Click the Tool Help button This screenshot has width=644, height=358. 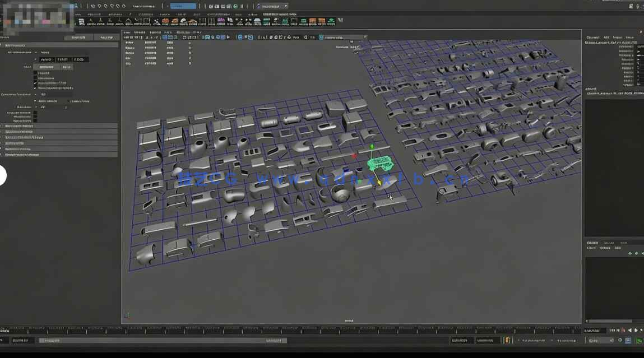coord(106,38)
